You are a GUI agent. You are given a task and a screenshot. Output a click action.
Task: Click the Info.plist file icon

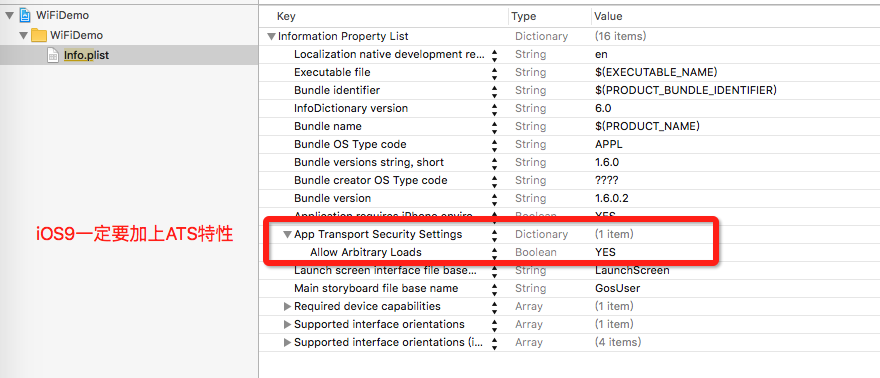point(53,56)
